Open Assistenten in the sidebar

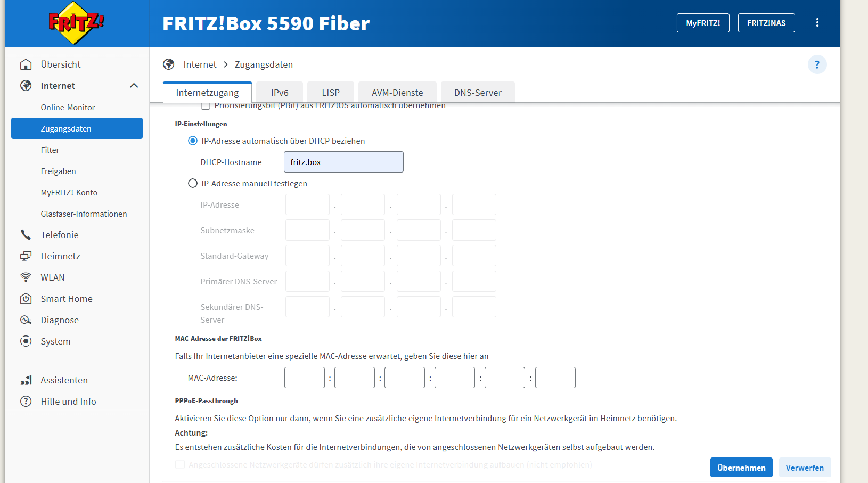click(77, 380)
